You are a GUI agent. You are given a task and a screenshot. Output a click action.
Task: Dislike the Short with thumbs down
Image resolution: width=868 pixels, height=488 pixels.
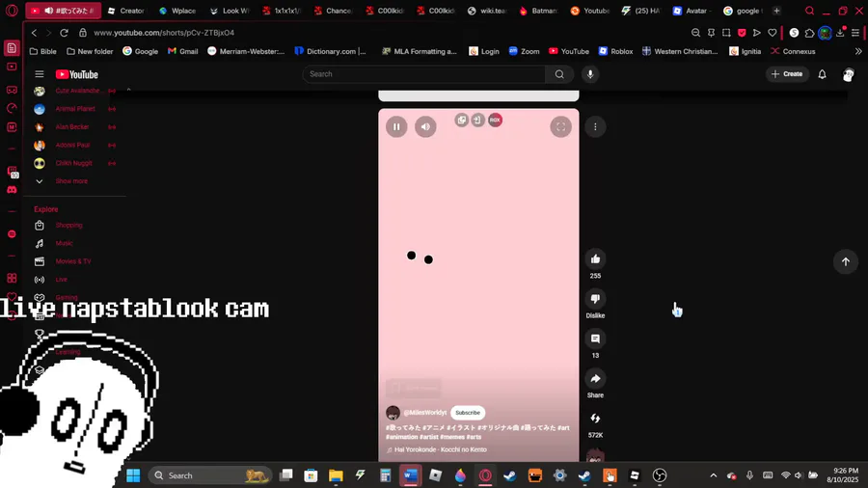(595, 299)
